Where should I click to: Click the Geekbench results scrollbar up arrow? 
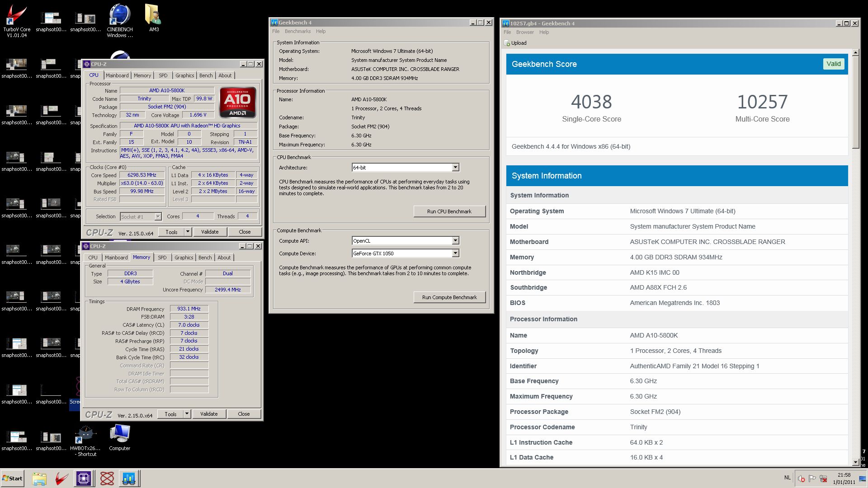[x=855, y=53]
